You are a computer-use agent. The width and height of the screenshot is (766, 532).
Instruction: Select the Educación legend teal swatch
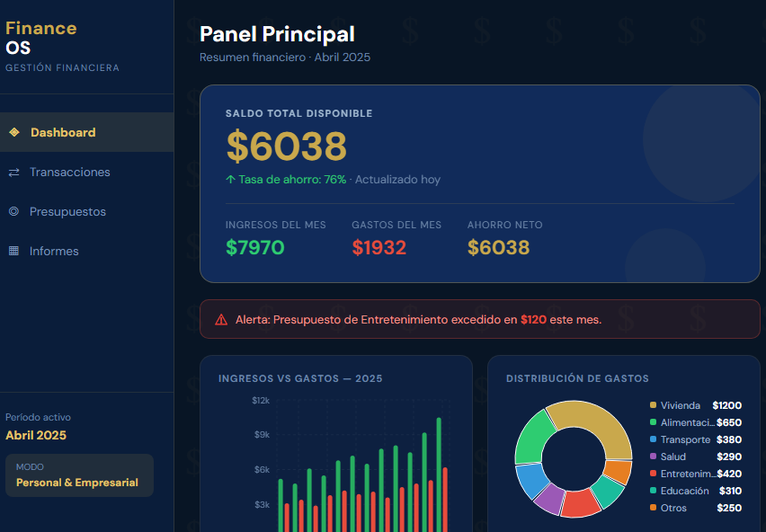(653, 491)
